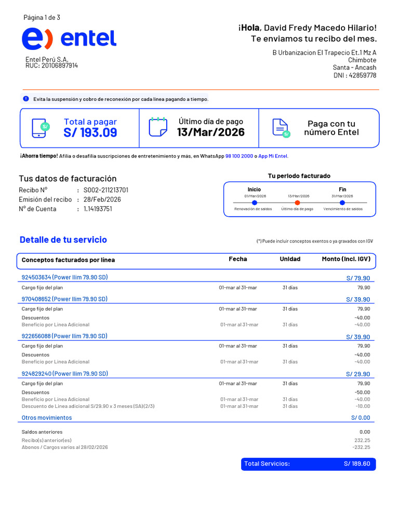Click the -232.25 abonos amount
Screen dimensions: 399x532
coord(362,447)
